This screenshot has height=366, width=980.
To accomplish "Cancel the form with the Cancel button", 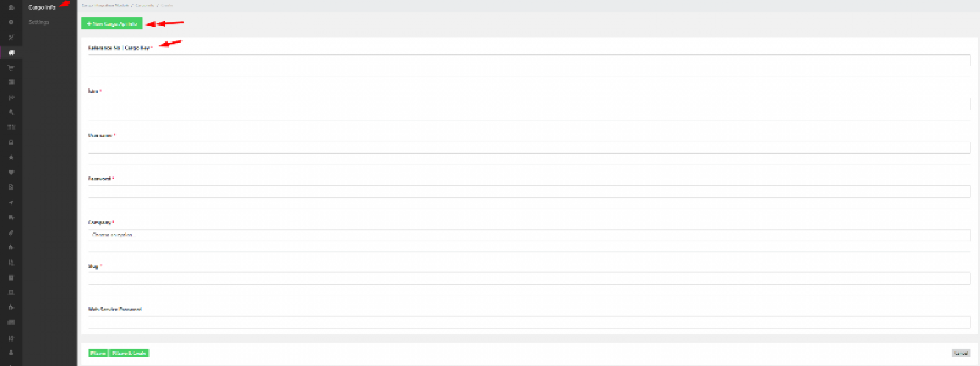I will pos(961,353).
